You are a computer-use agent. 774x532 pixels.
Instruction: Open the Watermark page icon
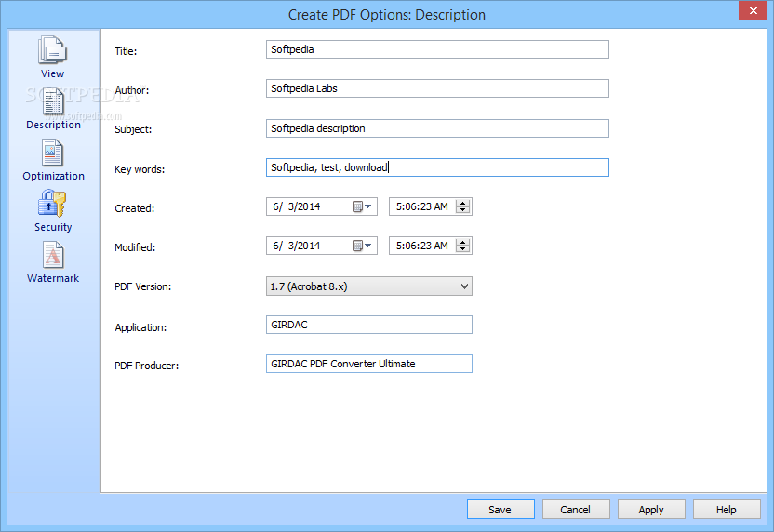coord(53,255)
